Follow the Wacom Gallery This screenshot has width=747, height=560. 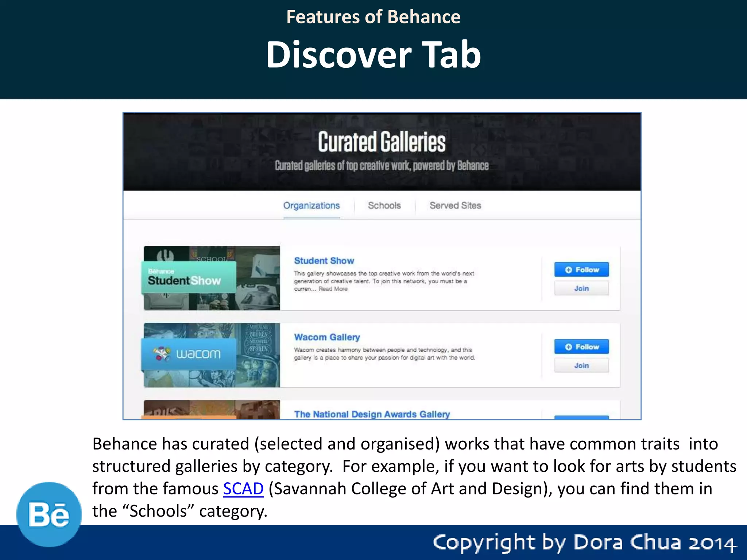587,347
